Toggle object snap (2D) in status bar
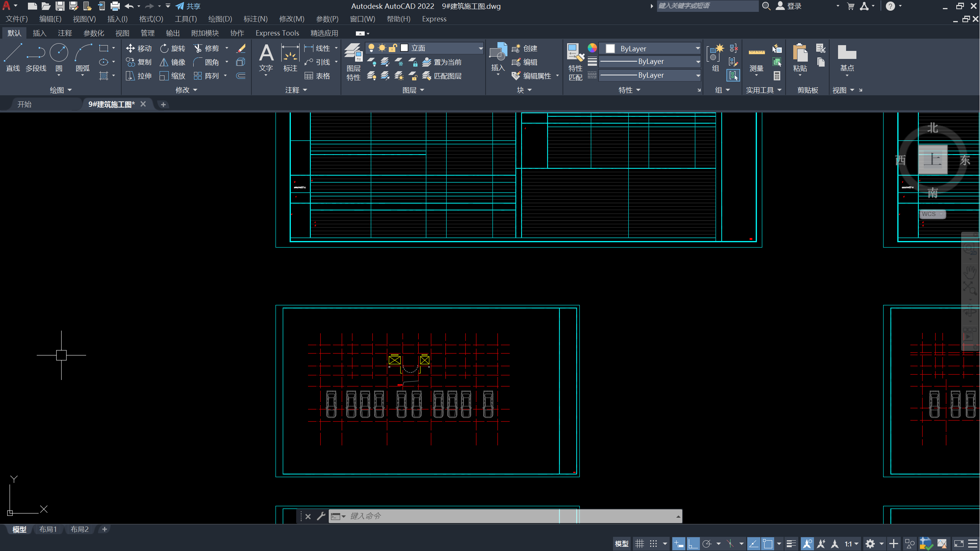980x551 pixels. (x=767, y=544)
